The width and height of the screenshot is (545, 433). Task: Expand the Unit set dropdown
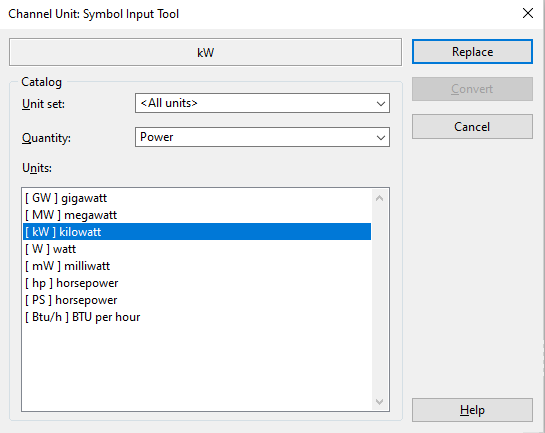click(x=262, y=103)
